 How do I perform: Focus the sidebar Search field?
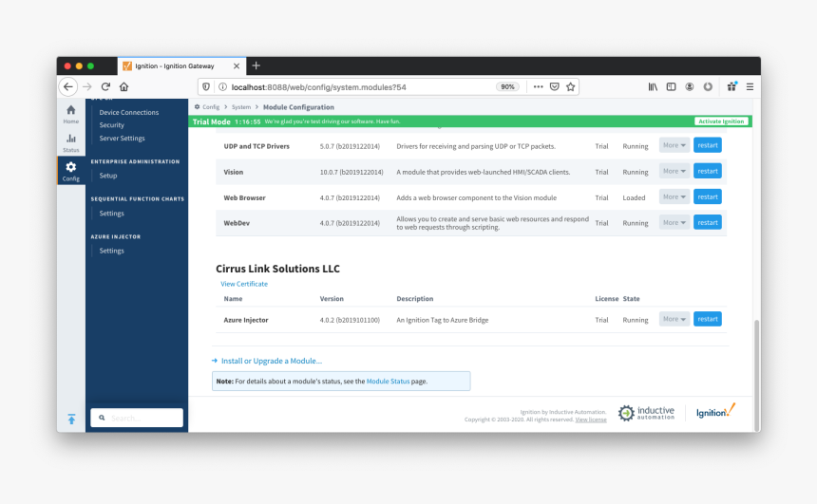point(137,418)
